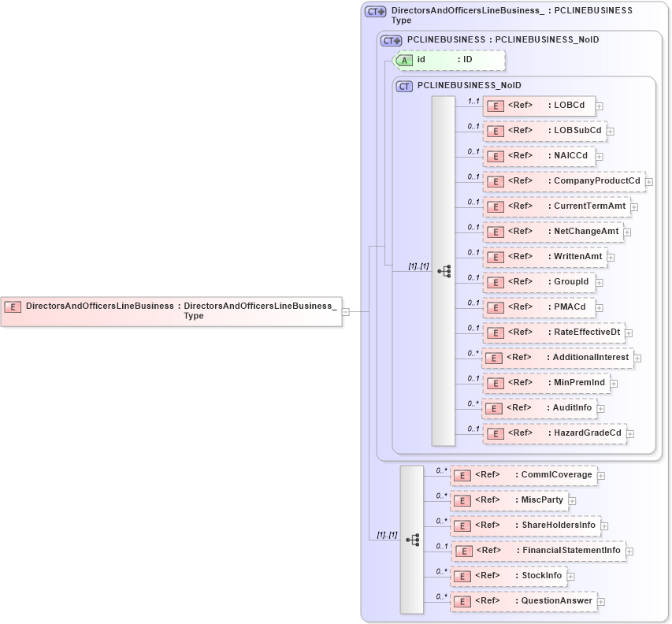Select the CT icon of PCLINEBUSINESS_NoID
The width and height of the screenshot is (672, 624).
(403, 85)
